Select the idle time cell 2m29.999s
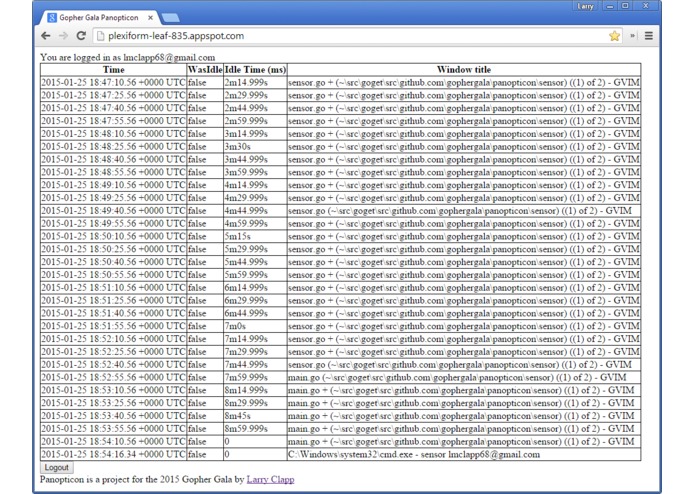The image size is (695, 494). (x=255, y=95)
